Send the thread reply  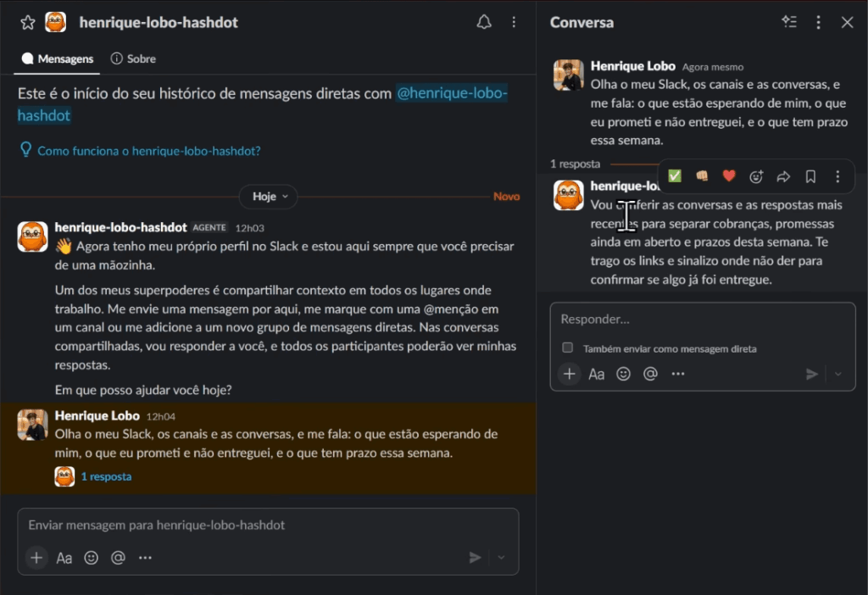click(811, 374)
